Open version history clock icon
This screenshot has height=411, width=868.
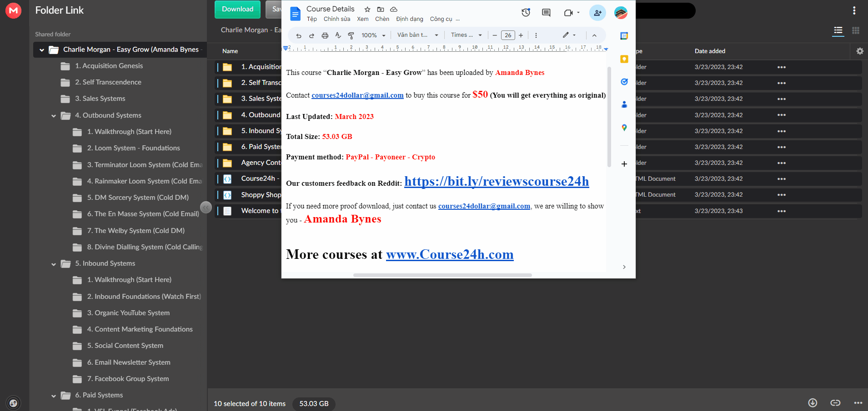[526, 13]
